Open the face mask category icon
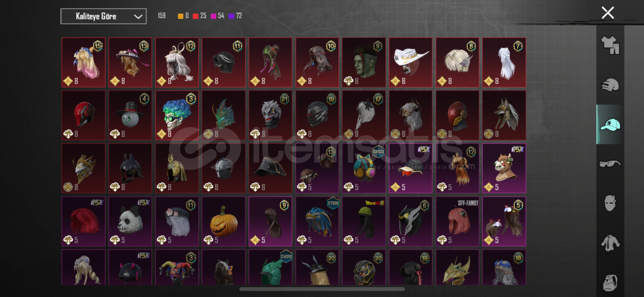 point(610,203)
